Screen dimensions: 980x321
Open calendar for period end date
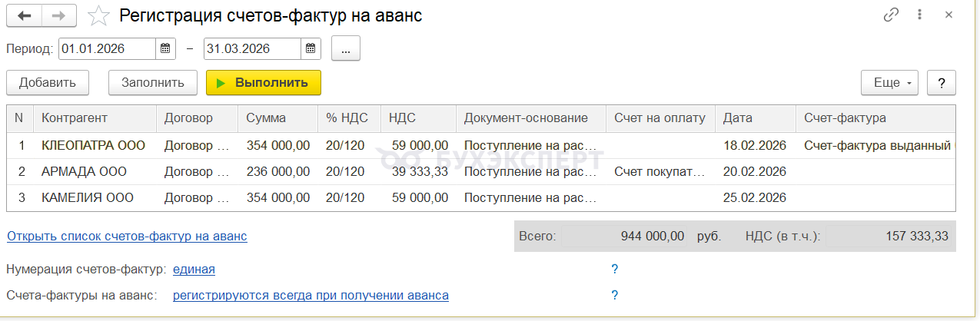(x=310, y=48)
